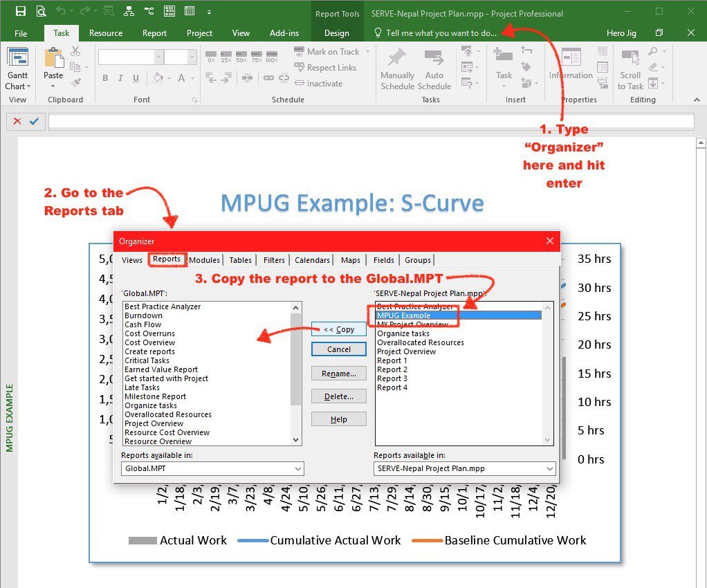Open the Views tab in Organizer
The image size is (707, 588).
click(131, 260)
